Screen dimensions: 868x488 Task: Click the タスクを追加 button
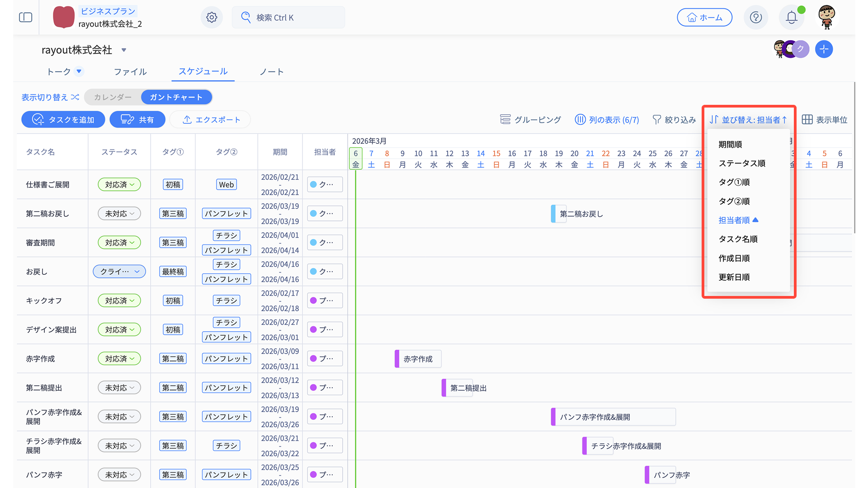coord(63,120)
